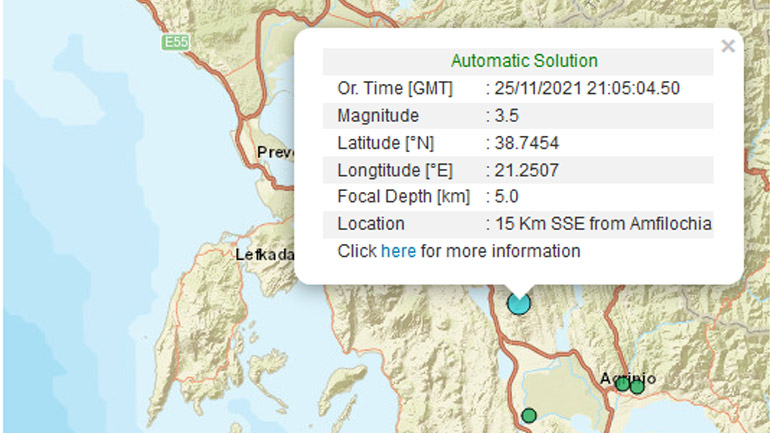Viewport: 770px width, 433px height.
Task: Click the Preveza city label on map
Action: [x=276, y=152]
